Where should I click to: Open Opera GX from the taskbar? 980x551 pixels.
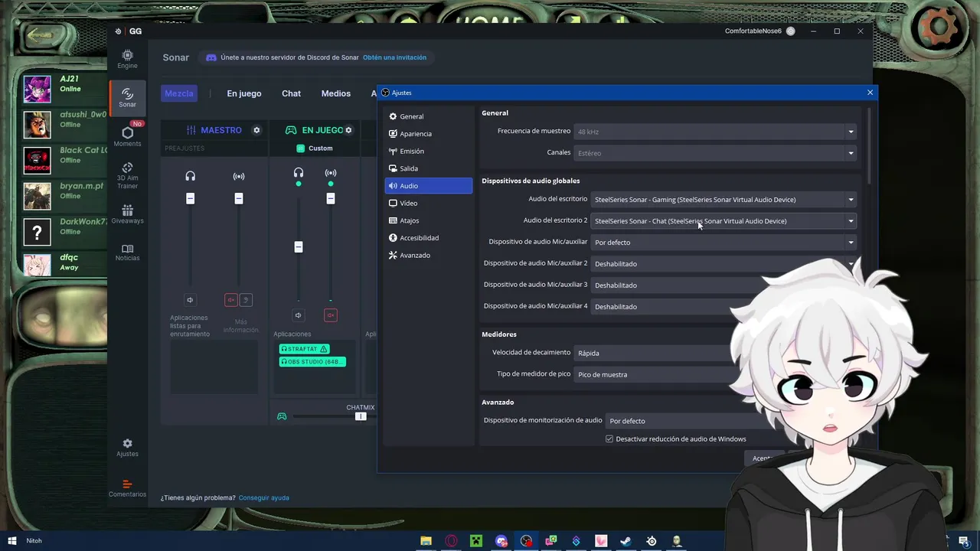point(451,541)
